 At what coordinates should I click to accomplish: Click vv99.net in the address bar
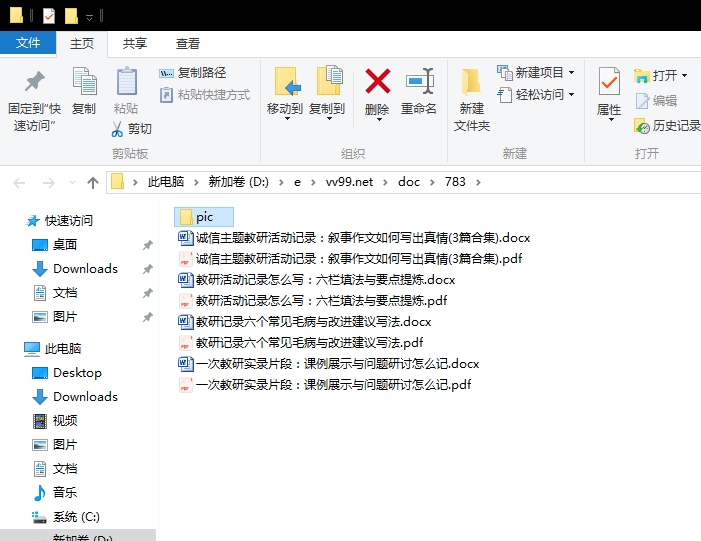click(349, 182)
